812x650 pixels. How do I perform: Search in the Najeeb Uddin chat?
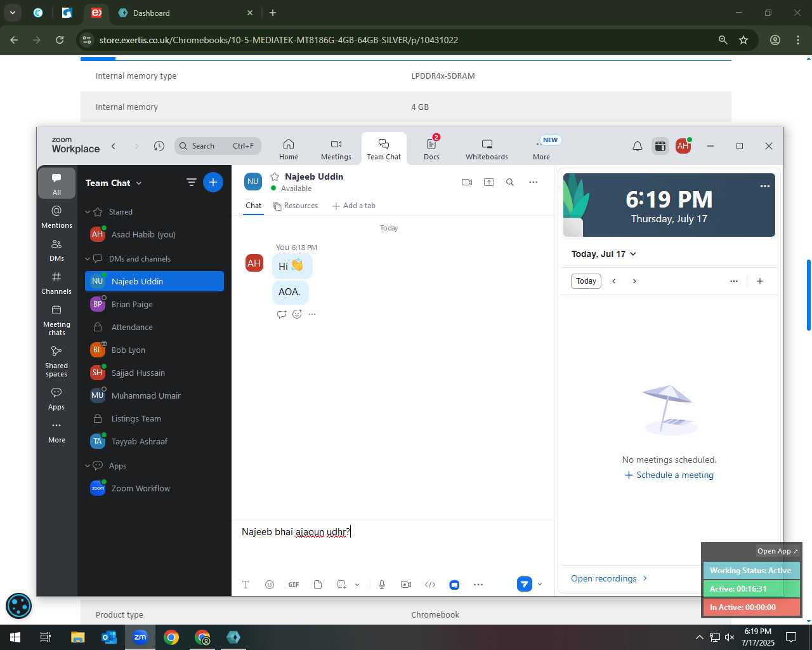(x=510, y=182)
